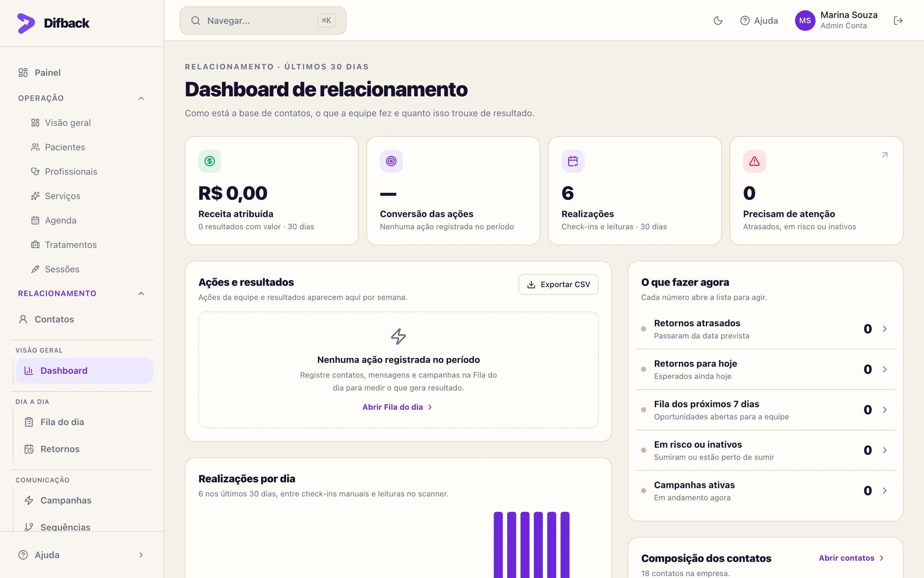Click the Agenda calendar icon

35,220
